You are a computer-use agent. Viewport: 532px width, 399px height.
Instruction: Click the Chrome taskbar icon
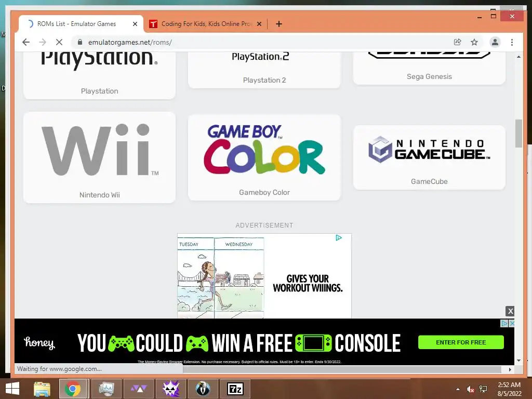73,389
